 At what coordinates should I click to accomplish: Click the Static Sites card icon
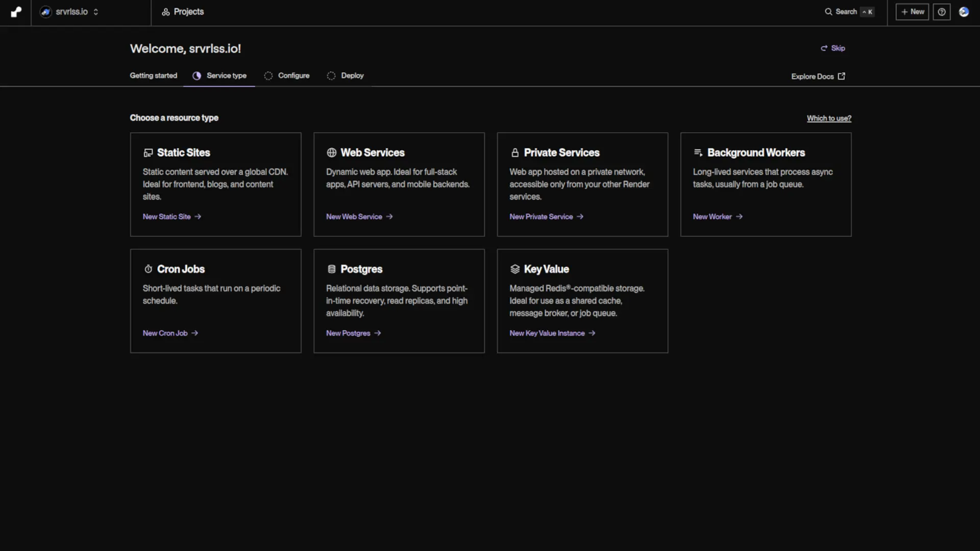pos(148,153)
